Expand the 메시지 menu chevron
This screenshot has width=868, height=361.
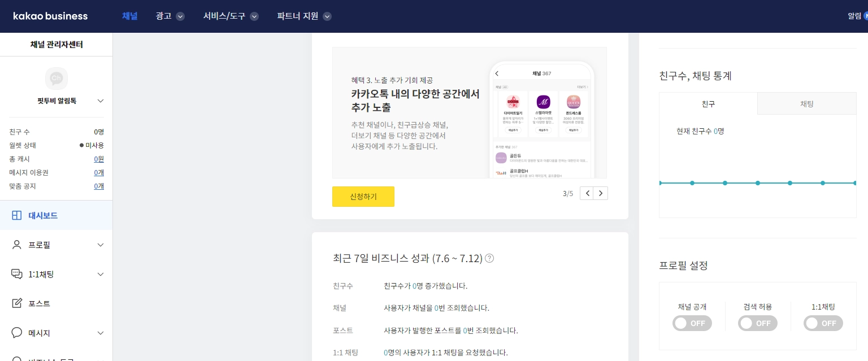pyautogui.click(x=101, y=333)
